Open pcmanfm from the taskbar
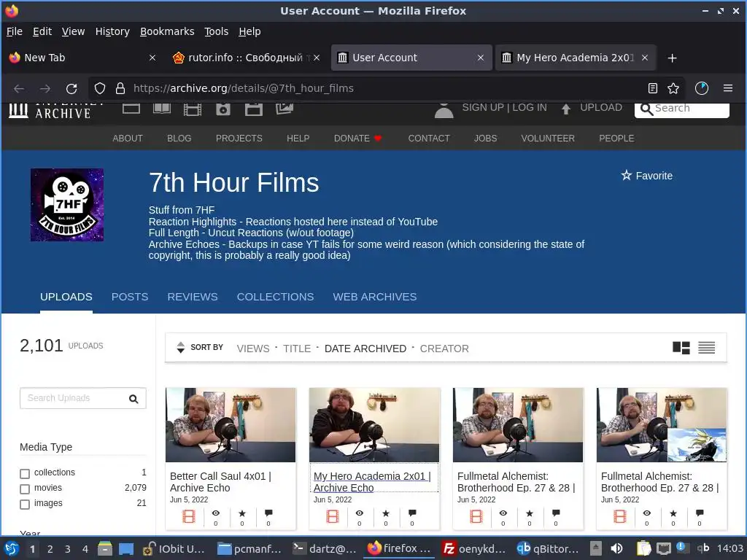 pos(250,548)
